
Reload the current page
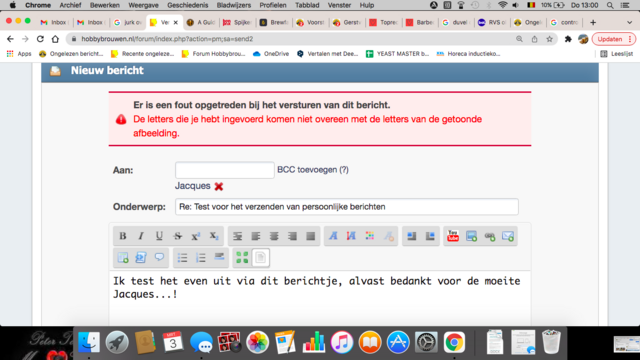[x=40, y=39]
